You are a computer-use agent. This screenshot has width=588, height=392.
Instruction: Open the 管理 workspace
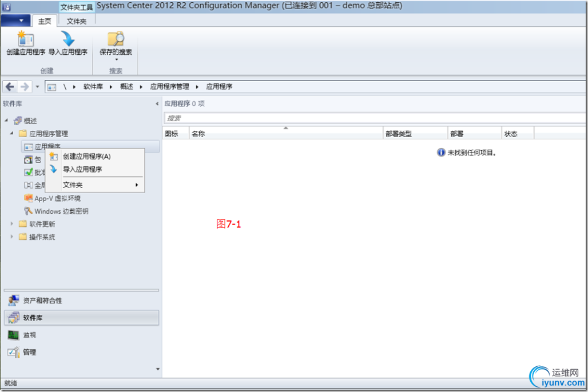[x=81, y=352]
